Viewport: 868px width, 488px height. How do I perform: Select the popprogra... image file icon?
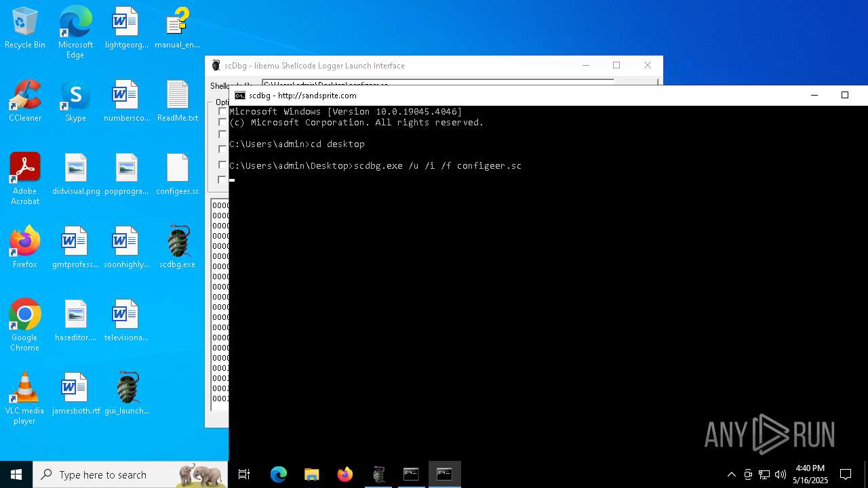coord(126,175)
